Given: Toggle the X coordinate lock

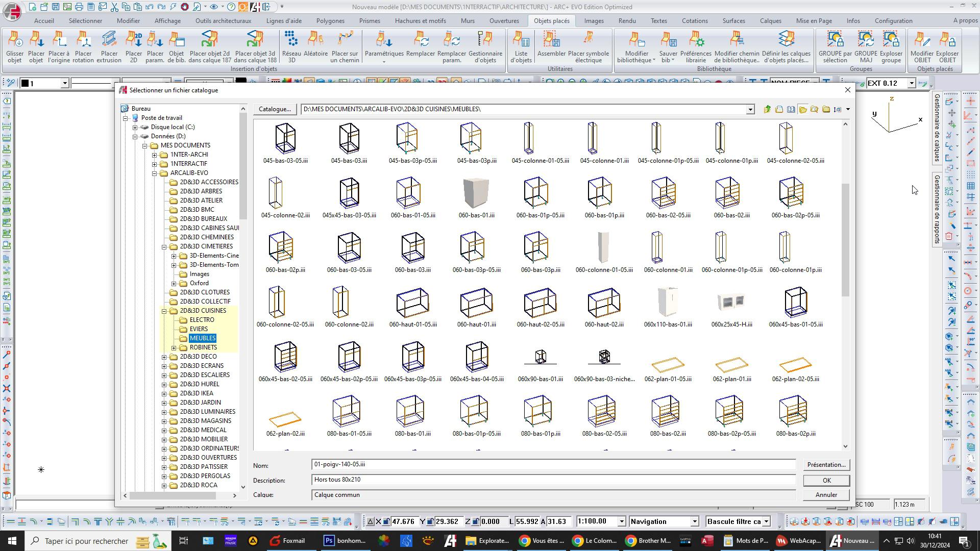Looking at the screenshot, I should (x=387, y=521).
